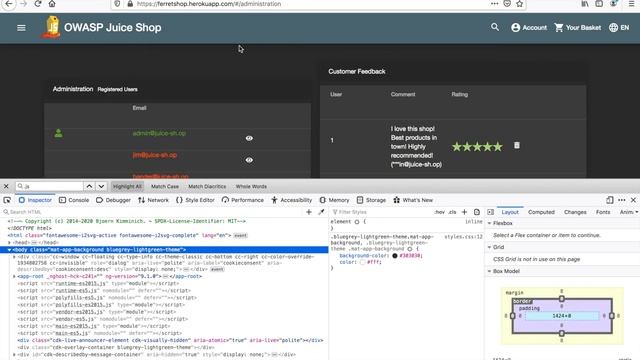The image size is (640, 360).
Task: Pick color from page with eyedropper
Action: 321,212
